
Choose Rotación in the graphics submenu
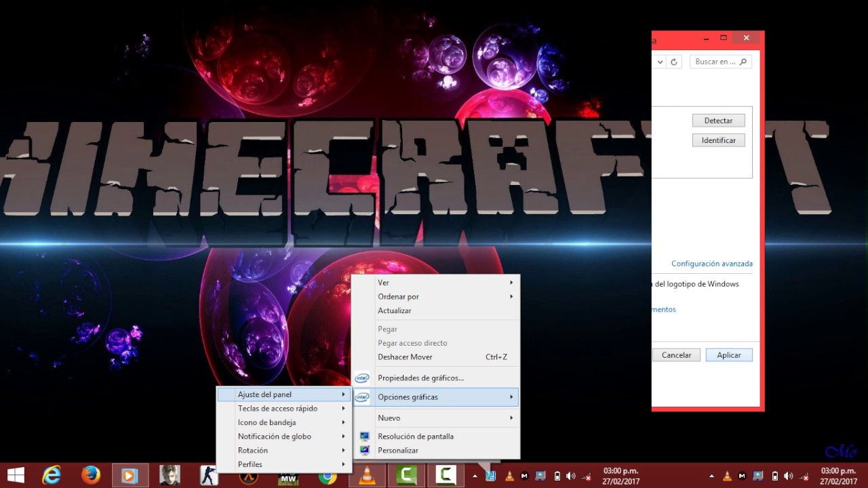283,450
